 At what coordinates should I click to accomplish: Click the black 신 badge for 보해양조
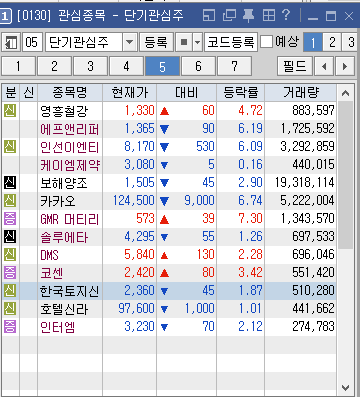[10, 182]
